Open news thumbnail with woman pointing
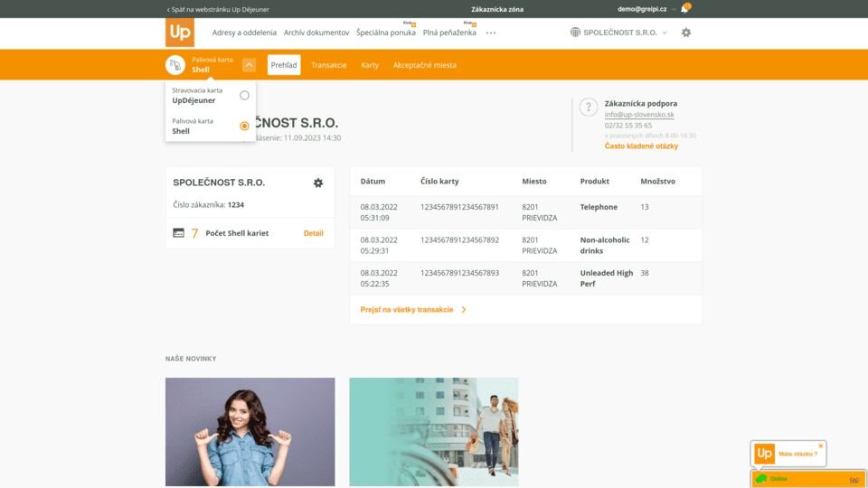The image size is (868, 488). tap(250, 432)
